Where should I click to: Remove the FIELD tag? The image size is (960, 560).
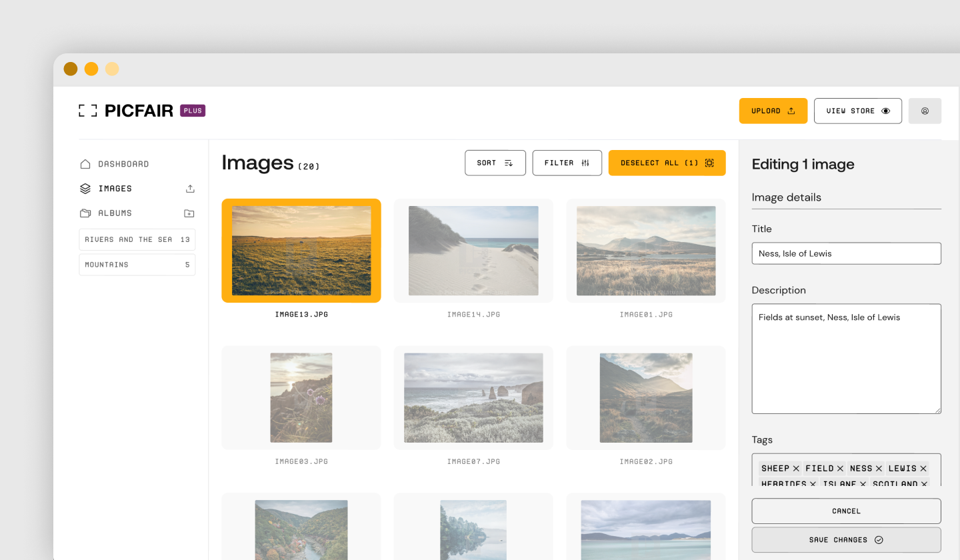841,469
